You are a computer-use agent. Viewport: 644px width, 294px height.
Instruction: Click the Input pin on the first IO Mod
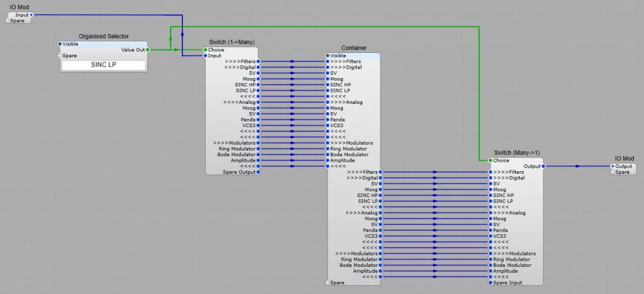[x=31, y=15]
